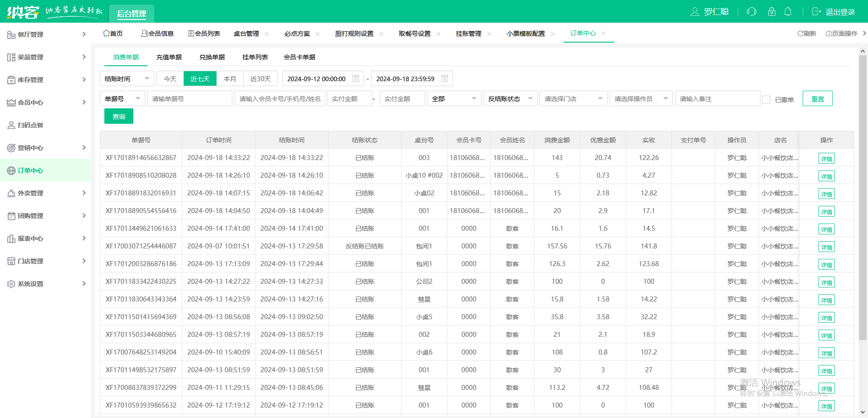Open 库存管理 in the sidebar

point(10,79)
